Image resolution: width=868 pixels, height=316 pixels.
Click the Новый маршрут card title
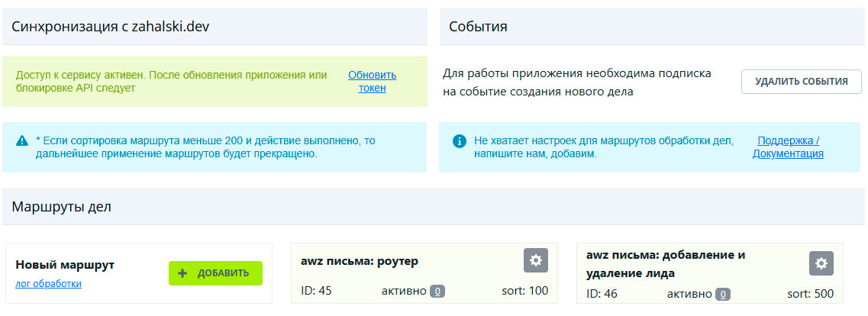65,264
